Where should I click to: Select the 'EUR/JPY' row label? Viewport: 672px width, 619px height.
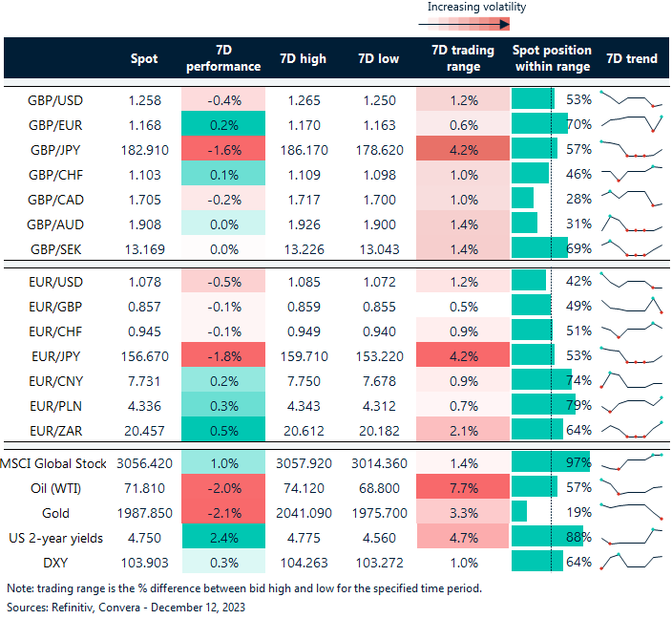tap(55, 356)
